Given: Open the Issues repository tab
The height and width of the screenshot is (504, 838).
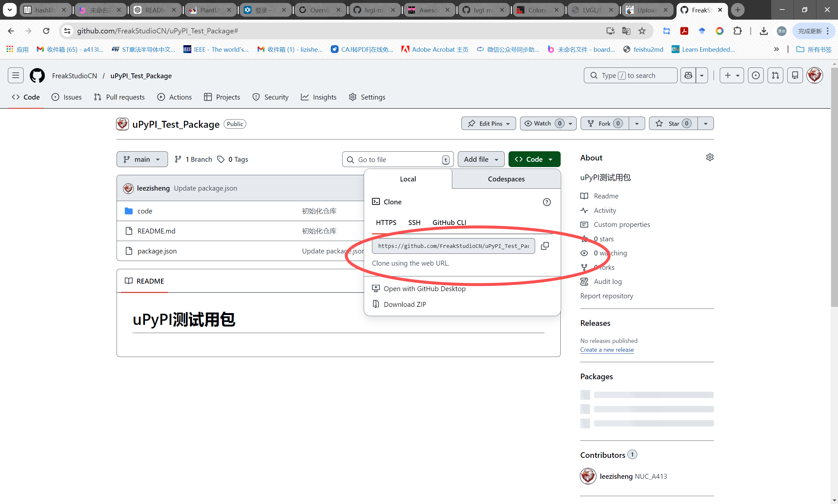Looking at the screenshot, I should [x=66, y=97].
